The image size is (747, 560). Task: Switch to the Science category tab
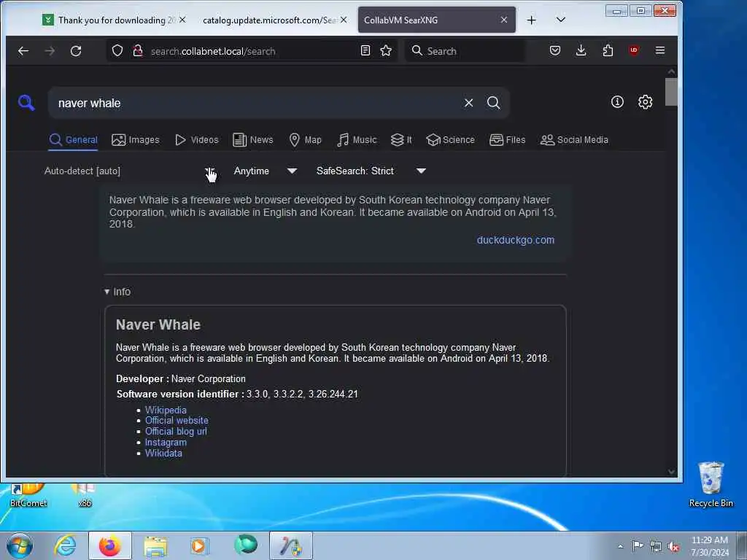[450, 140]
